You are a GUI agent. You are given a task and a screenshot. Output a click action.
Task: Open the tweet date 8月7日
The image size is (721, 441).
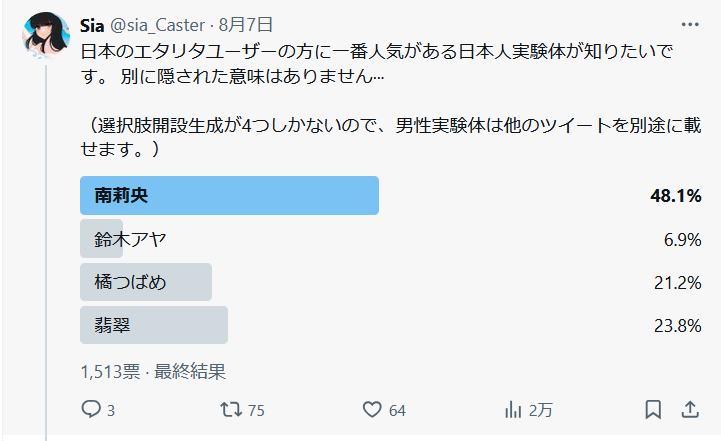click(x=248, y=25)
